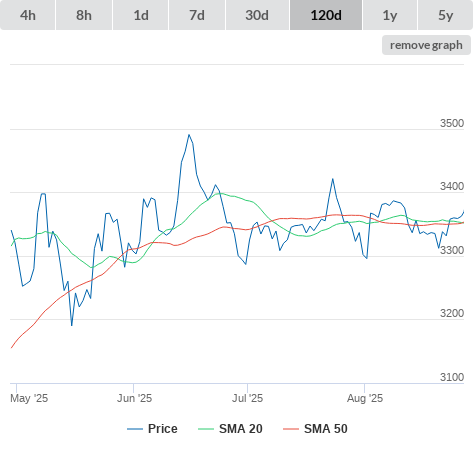
Task: Choose the 1d time range tab
Action: coord(141,15)
